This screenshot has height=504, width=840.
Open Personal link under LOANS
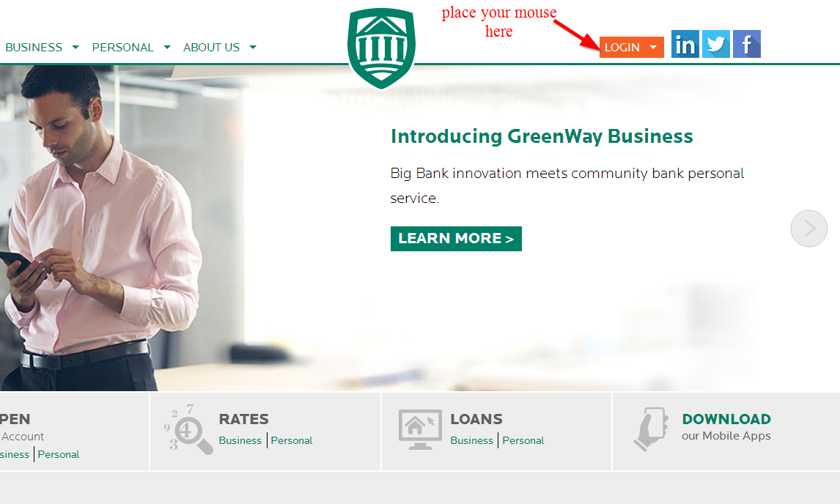click(x=523, y=440)
